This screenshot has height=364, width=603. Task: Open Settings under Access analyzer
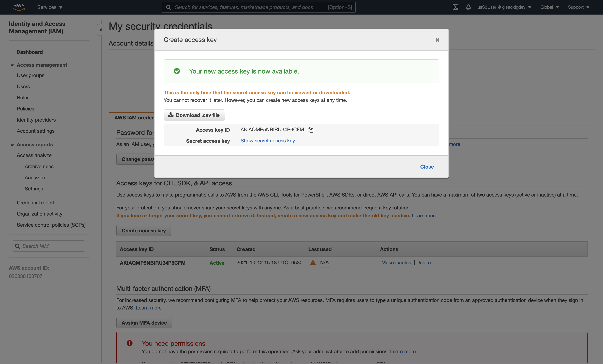click(x=34, y=189)
